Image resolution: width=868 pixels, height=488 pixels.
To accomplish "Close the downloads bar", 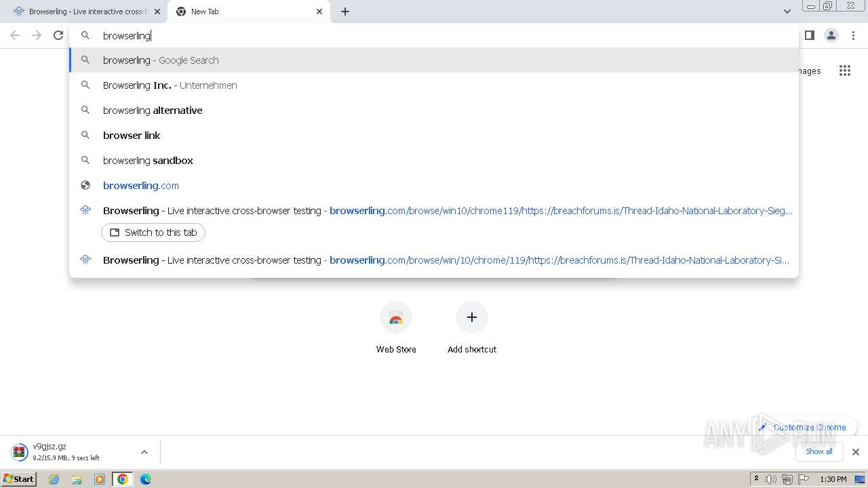I will (x=856, y=452).
